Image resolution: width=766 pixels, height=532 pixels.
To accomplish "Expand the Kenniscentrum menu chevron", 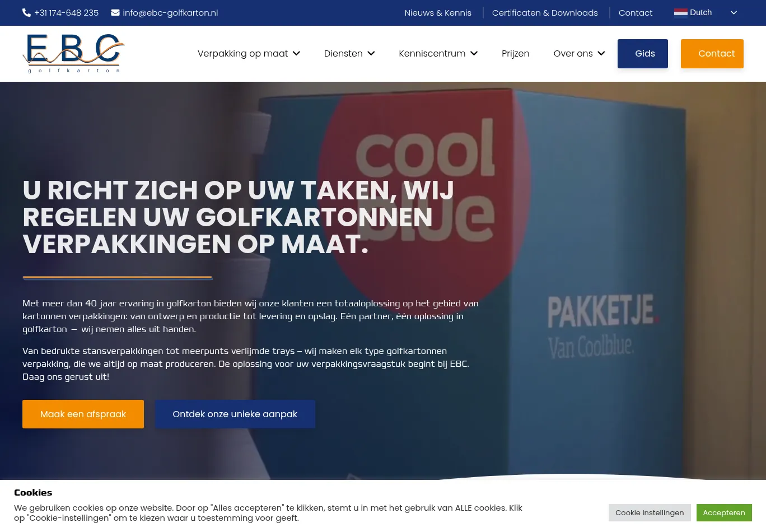I will pyautogui.click(x=474, y=53).
